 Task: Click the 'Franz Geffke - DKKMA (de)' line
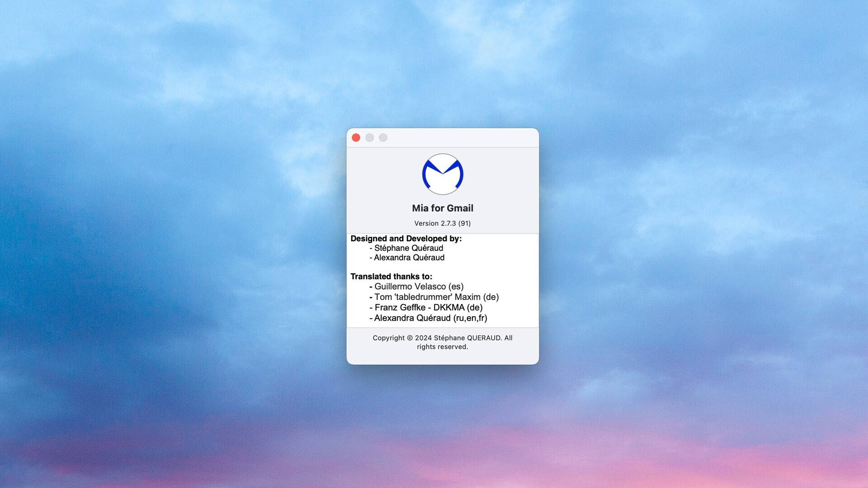point(426,307)
